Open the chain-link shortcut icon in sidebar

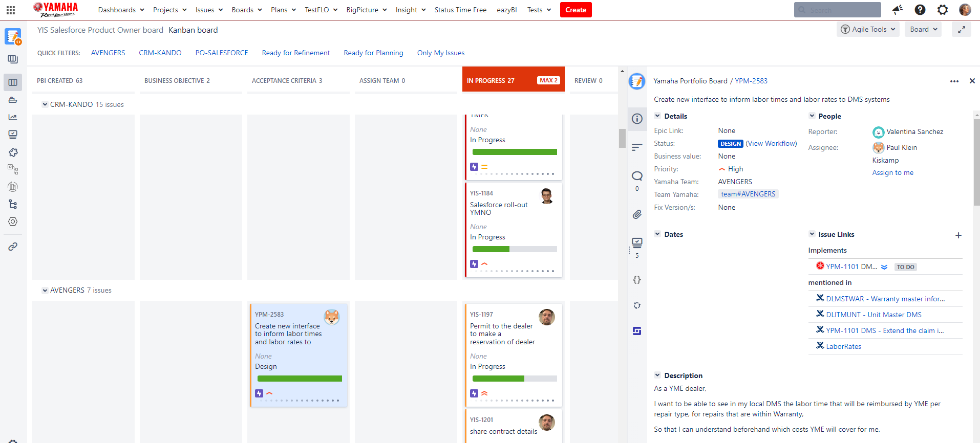pyautogui.click(x=13, y=247)
